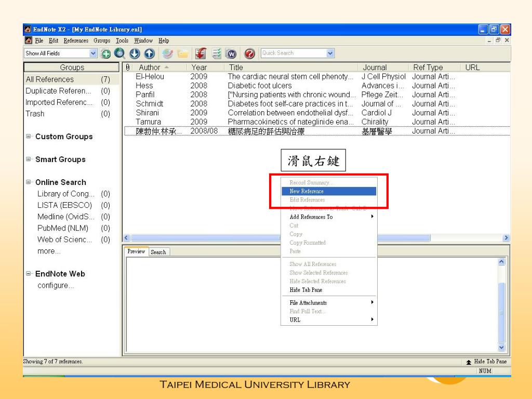Click the Return to Word processor icon
This screenshot has height=399, width=532.
231,54
